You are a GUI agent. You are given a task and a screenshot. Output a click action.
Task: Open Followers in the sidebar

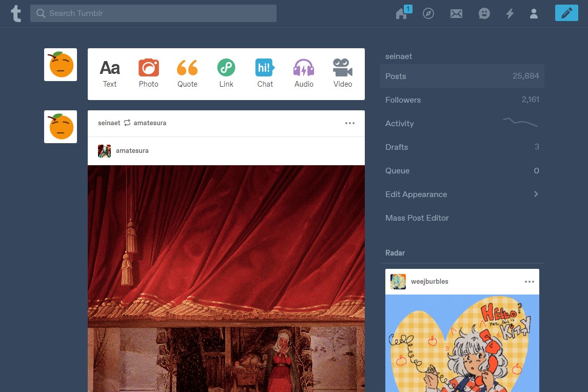(462, 100)
